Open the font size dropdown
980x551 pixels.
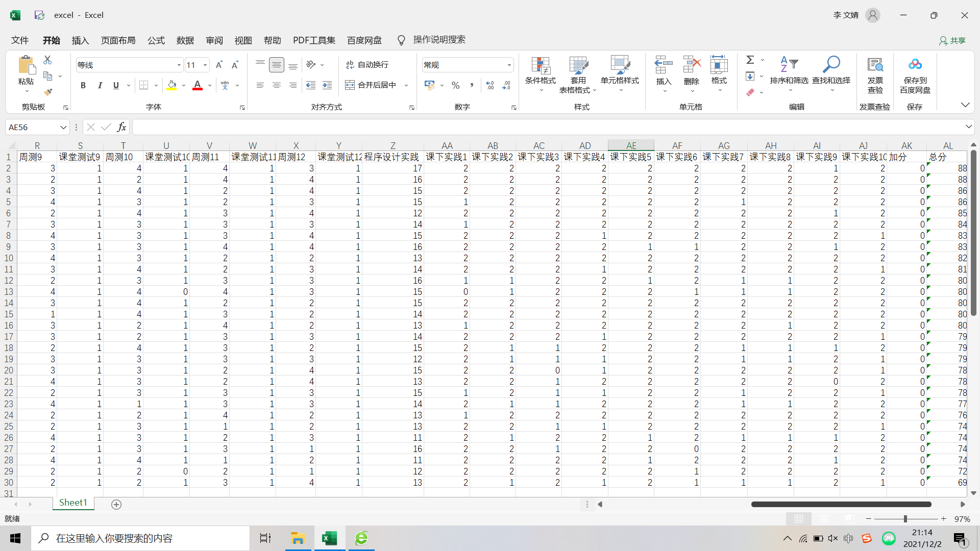205,65
